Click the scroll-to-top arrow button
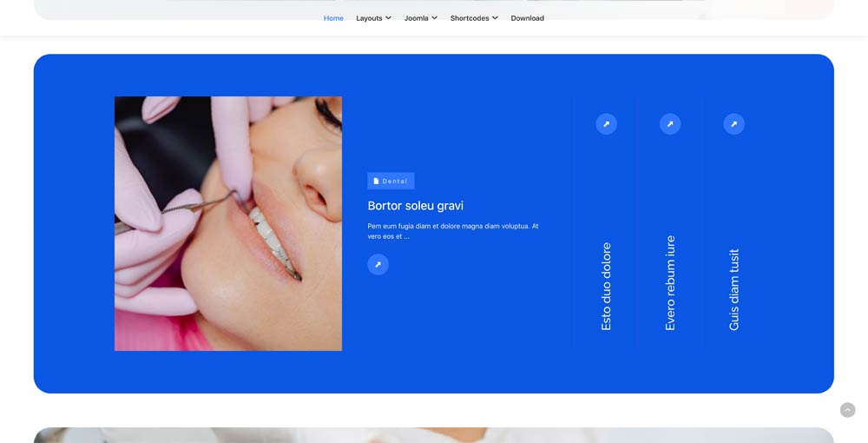868x443 pixels. coord(847,410)
